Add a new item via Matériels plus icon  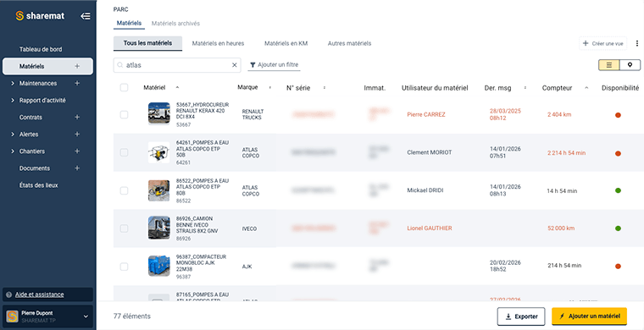click(x=77, y=66)
